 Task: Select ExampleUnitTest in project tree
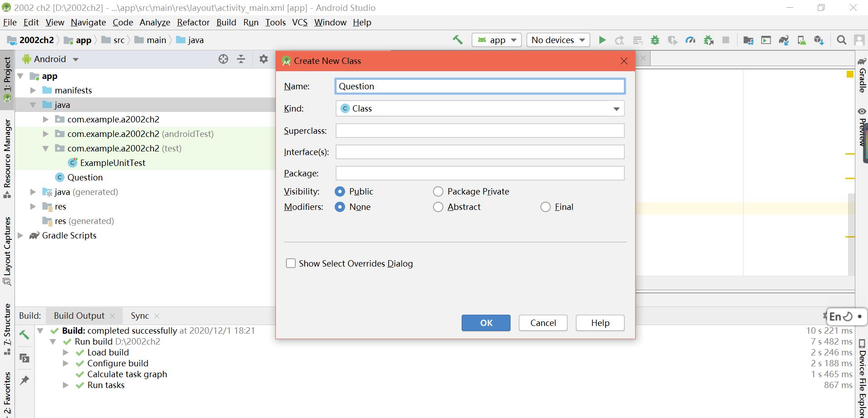click(x=113, y=163)
